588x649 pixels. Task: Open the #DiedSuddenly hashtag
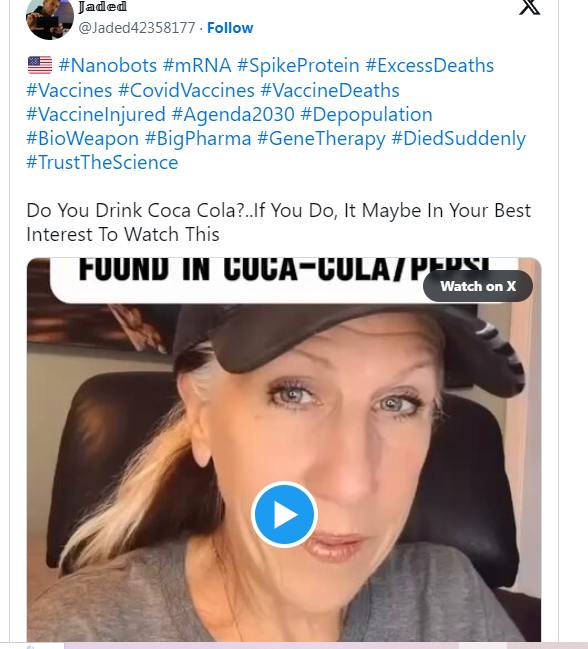pyautogui.click(x=458, y=138)
